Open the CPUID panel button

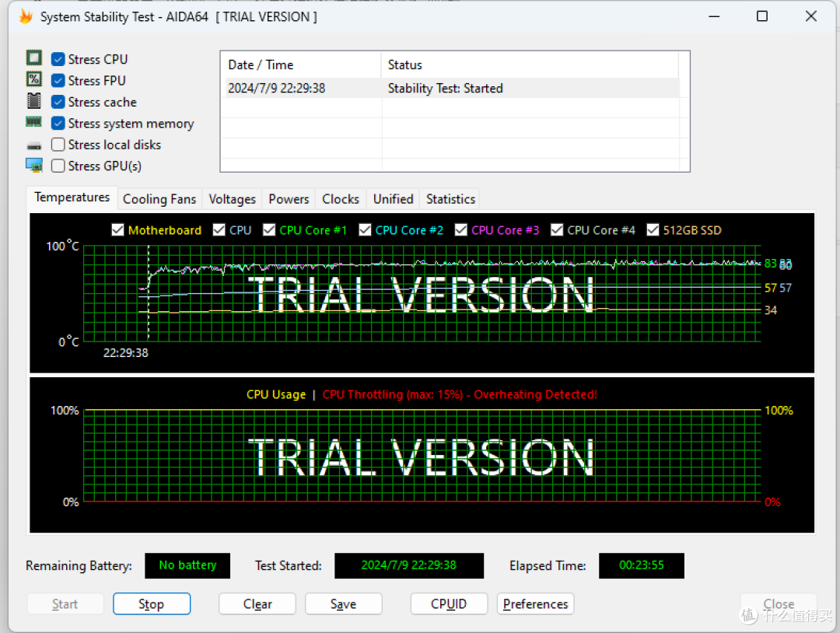tap(449, 604)
